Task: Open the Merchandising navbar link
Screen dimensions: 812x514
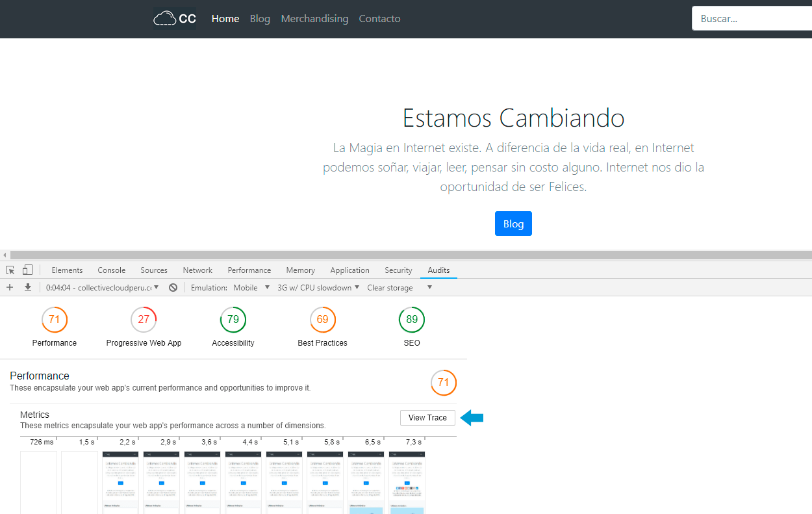Action: (x=314, y=19)
